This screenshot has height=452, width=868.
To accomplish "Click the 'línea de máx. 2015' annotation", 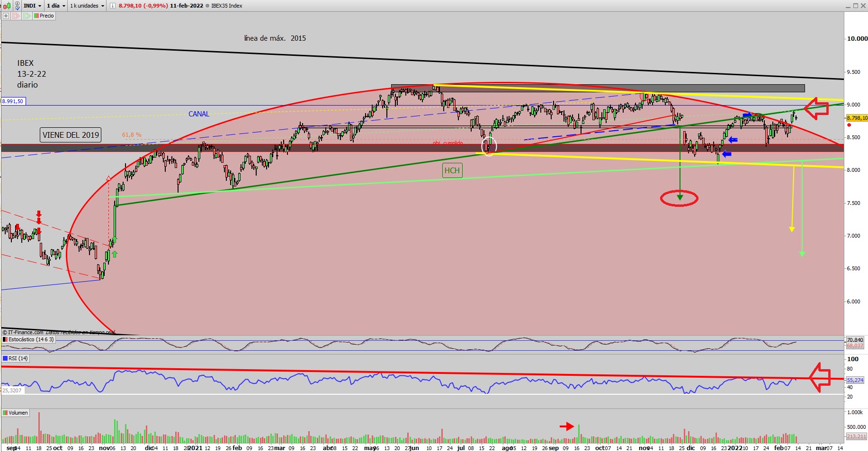I will (275, 38).
